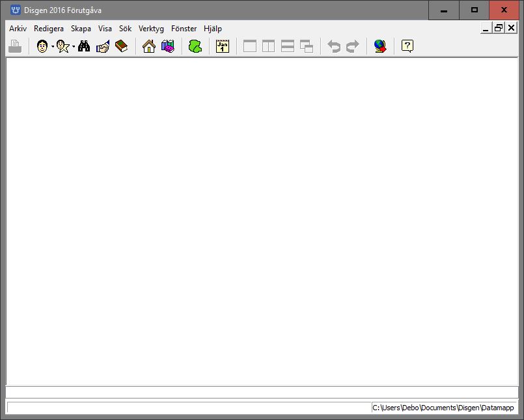Open the Visa menu
Screen dimensions: 524x420
click(x=105, y=29)
